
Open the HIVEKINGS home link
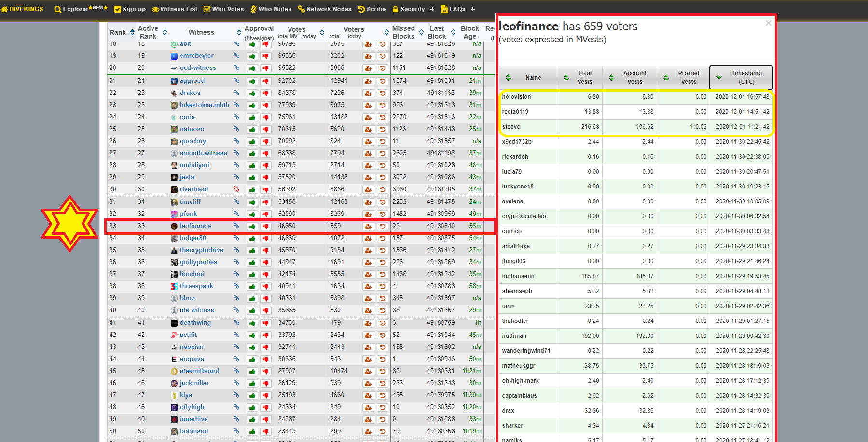22,9
